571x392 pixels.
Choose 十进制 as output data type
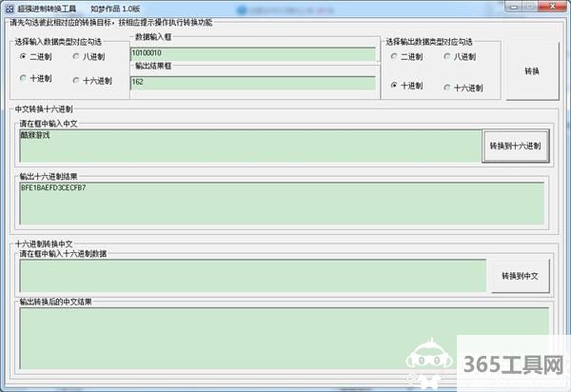click(394, 86)
